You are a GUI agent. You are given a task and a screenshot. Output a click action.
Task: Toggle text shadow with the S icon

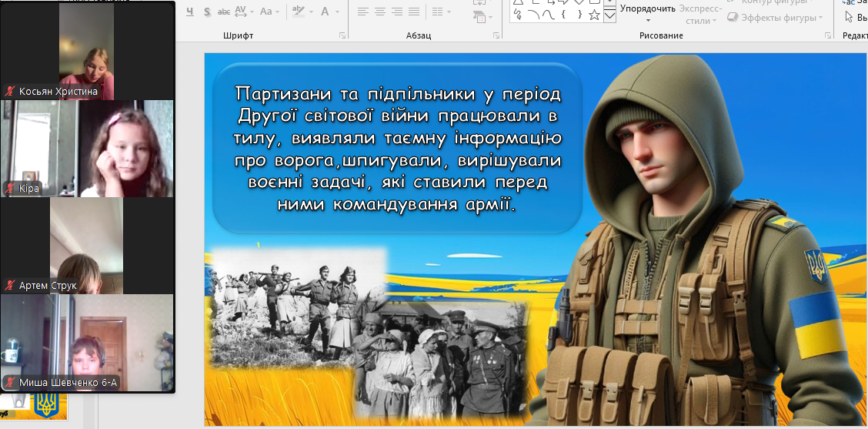click(x=208, y=12)
